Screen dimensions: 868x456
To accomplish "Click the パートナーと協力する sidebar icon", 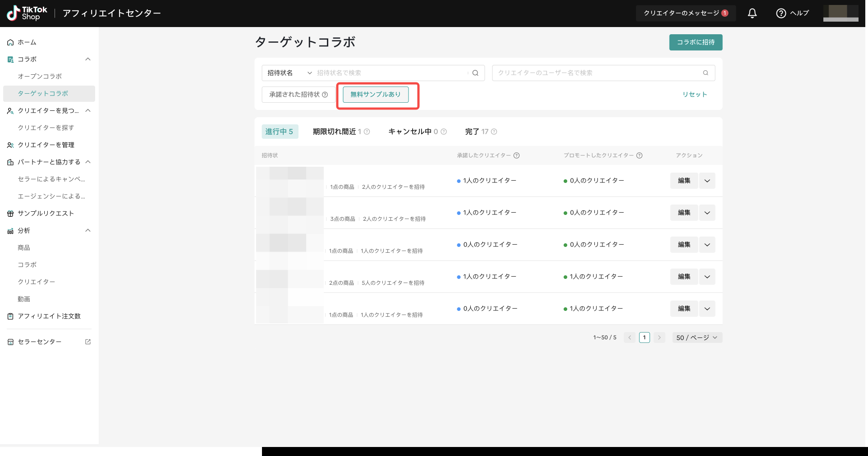I will point(10,162).
